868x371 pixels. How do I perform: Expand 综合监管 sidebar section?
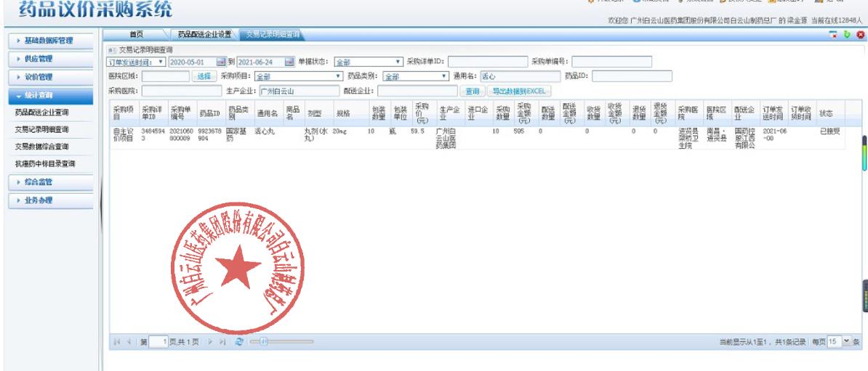point(50,182)
